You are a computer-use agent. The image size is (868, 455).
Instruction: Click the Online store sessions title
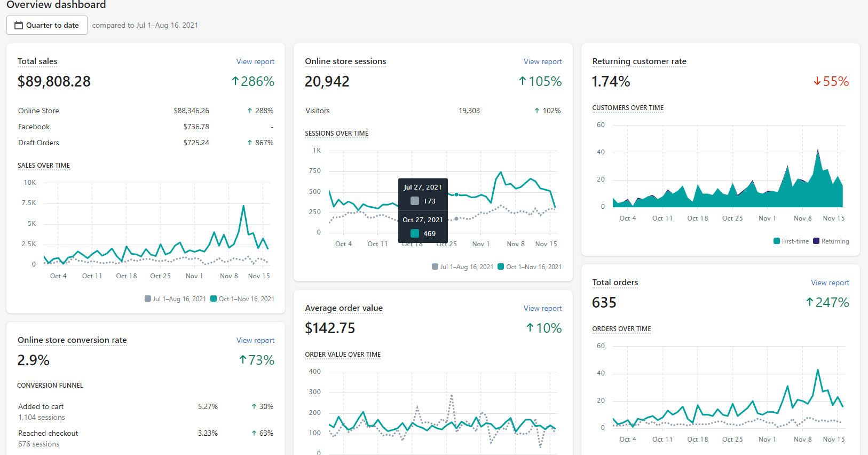click(x=345, y=61)
